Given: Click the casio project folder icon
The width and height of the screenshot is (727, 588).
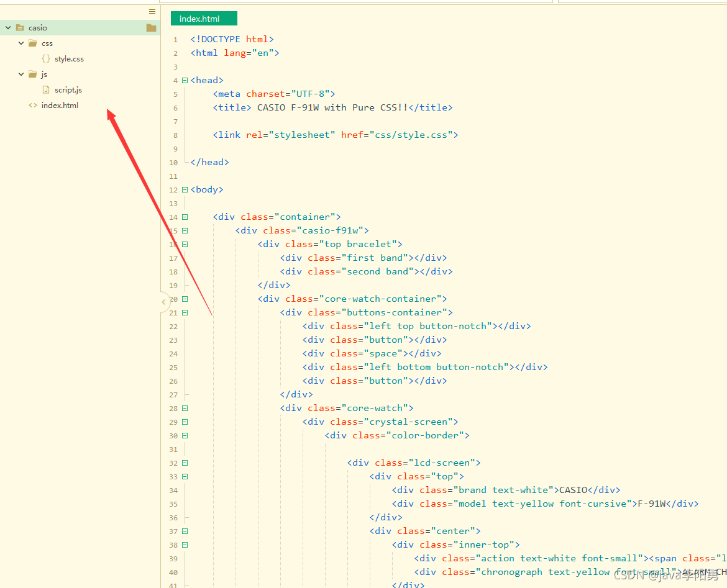Looking at the screenshot, I should click(x=20, y=28).
